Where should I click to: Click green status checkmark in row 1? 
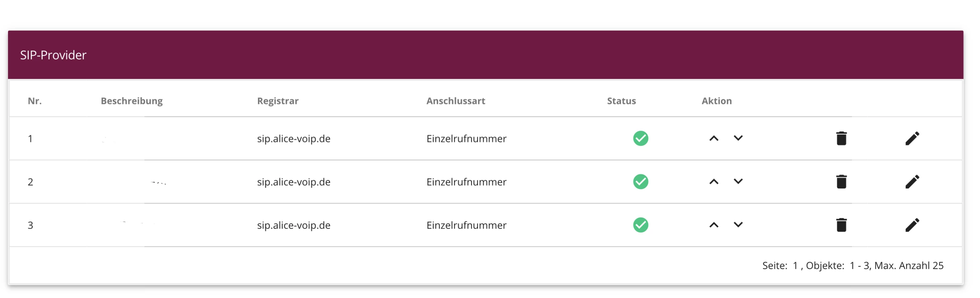(641, 139)
